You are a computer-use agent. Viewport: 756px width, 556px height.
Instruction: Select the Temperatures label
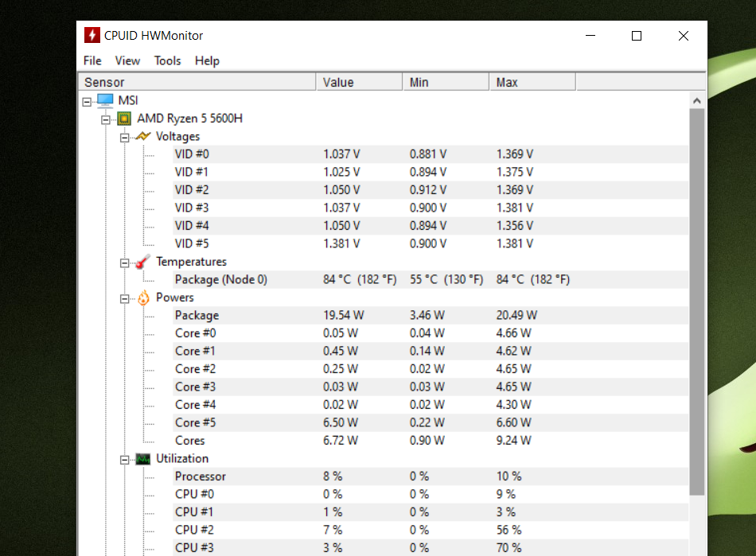point(191,262)
